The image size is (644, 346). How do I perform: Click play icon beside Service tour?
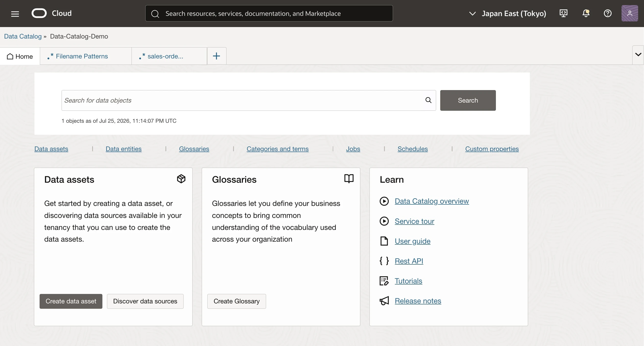(x=384, y=221)
